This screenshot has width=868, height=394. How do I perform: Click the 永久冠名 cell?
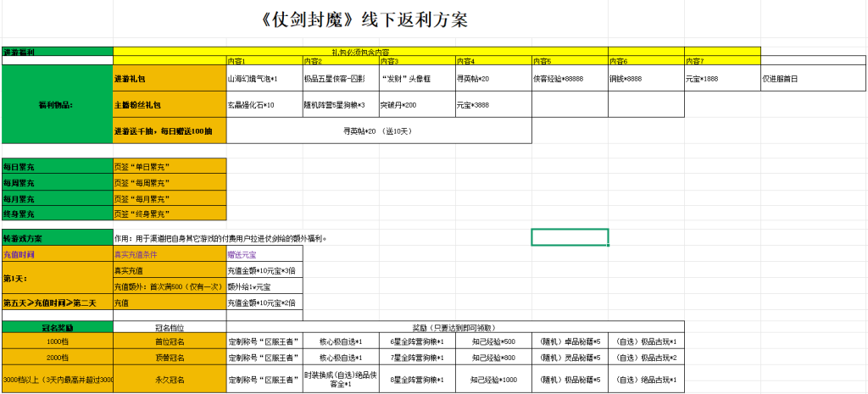pyautogui.click(x=170, y=380)
